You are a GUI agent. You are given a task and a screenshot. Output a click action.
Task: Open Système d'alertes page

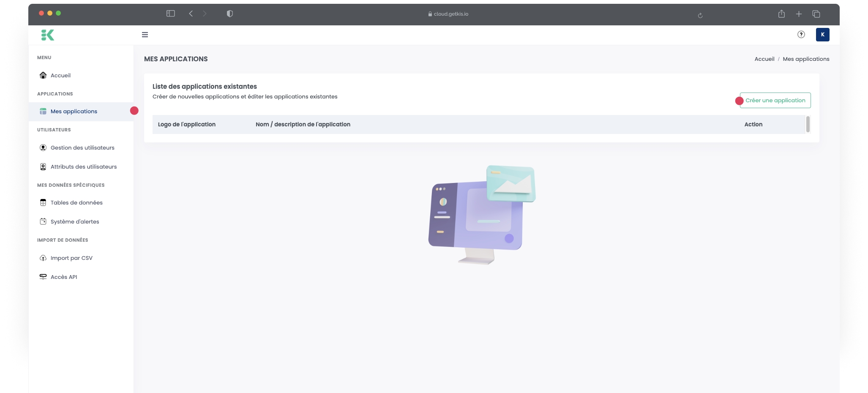75,222
